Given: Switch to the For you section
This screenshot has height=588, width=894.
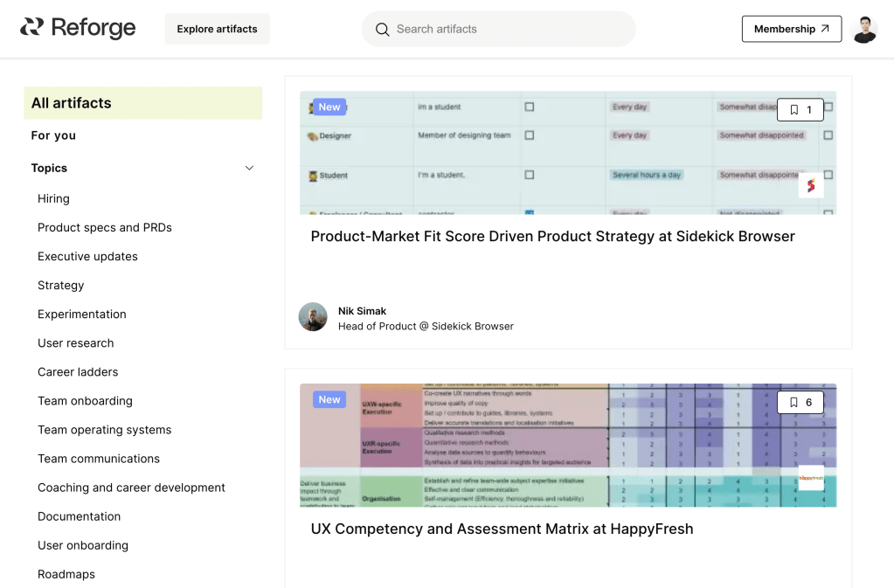Looking at the screenshot, I should tap(53, 135).
